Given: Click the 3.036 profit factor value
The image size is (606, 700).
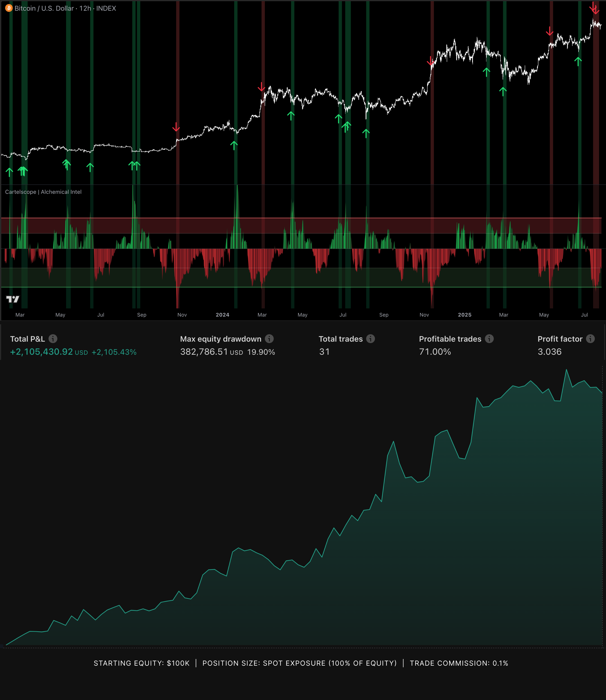Looking at the screenshot, I should tap(550, 352).
